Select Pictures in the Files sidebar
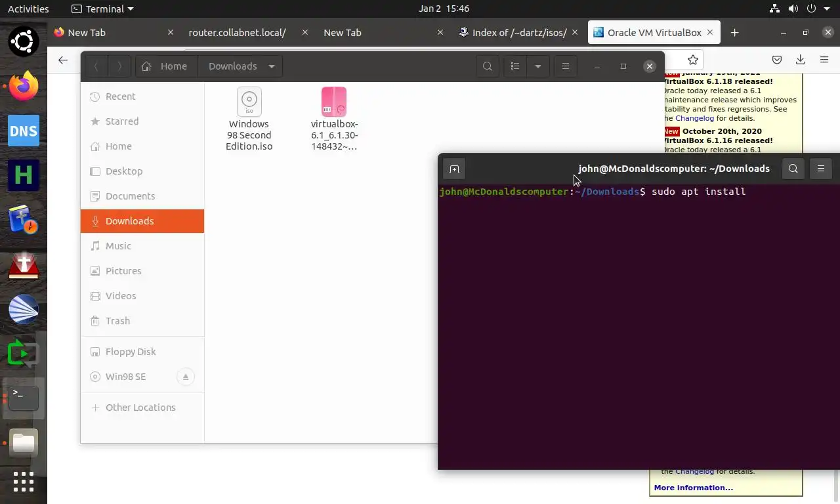Image resolution: width=840 pixels, height=504 pixels. tap(142, 271)
